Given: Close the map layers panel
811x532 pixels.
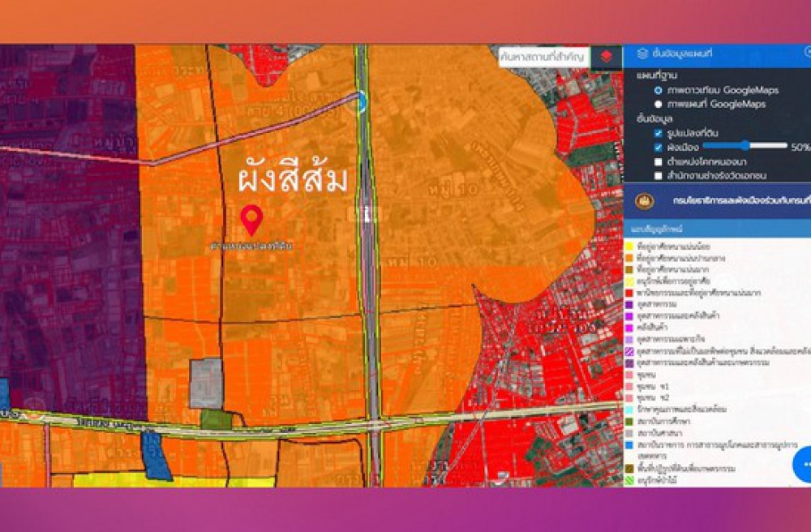Looking at the screenshot, I should tap(807, 53).
